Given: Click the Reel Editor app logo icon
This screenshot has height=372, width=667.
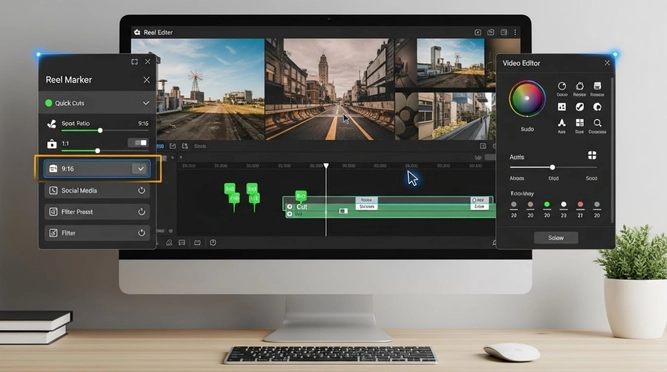Looking at the screenshot, I should coord(137,32).
